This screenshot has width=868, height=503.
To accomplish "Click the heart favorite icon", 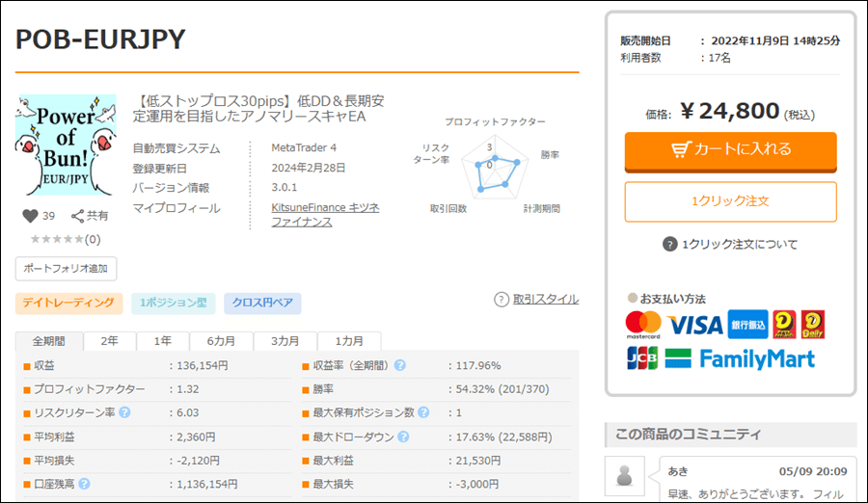I will [x=29, y=216].
